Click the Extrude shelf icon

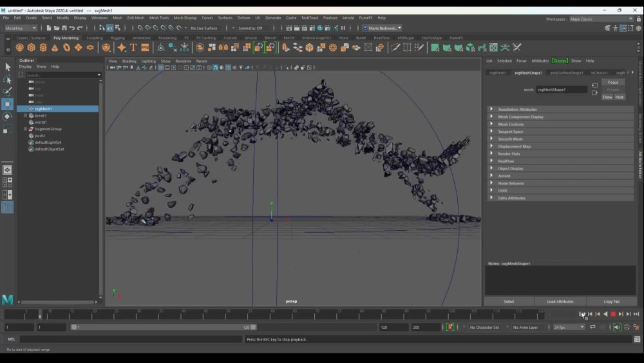pos(286,48)
